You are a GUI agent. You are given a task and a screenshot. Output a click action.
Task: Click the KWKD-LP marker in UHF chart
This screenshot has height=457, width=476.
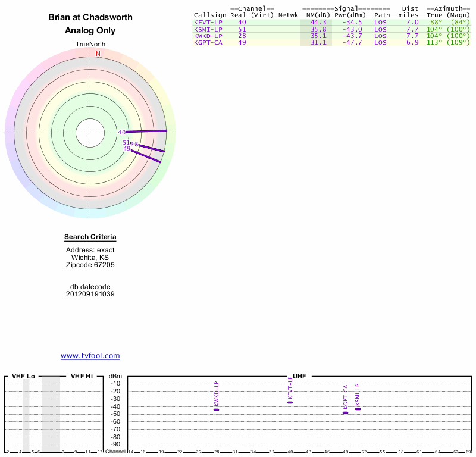216,409
